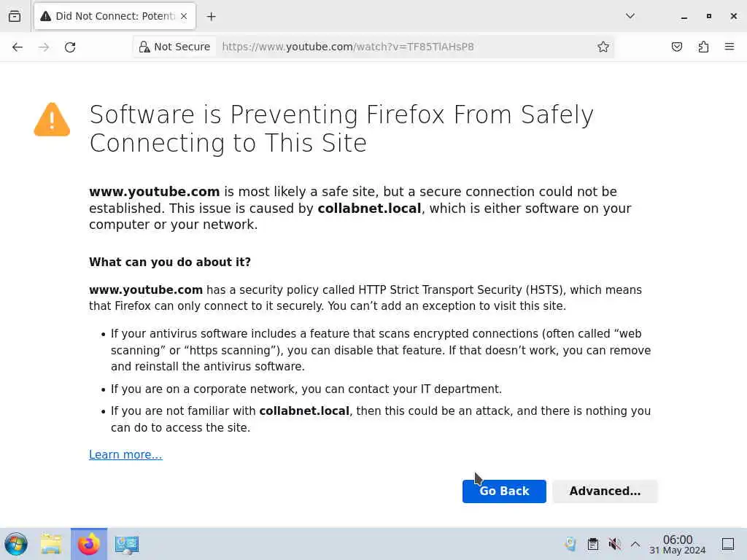Open the file manager from taskbar
Viewport: 747px width, 560px height.
(51, 544)
